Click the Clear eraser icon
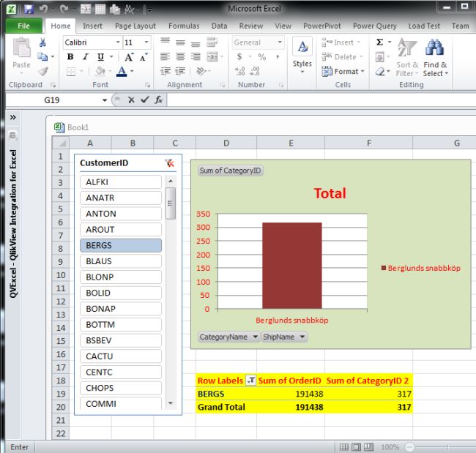Viewport: 476px width, 453px height. 380,72
